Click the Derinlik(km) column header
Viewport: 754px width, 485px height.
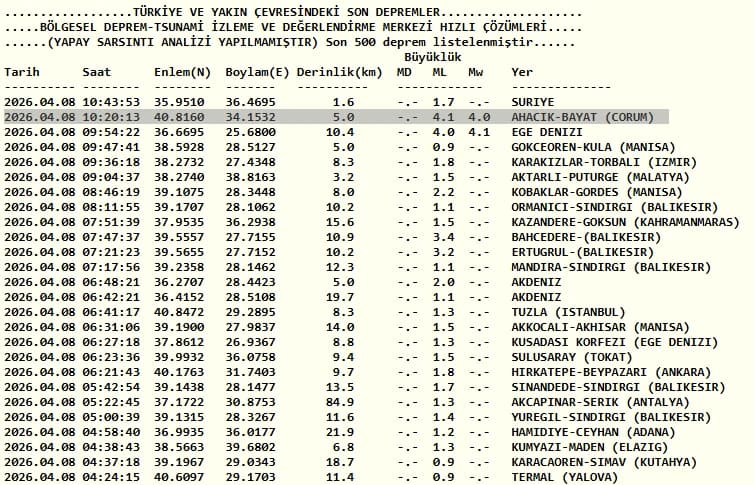coord(339,72)
